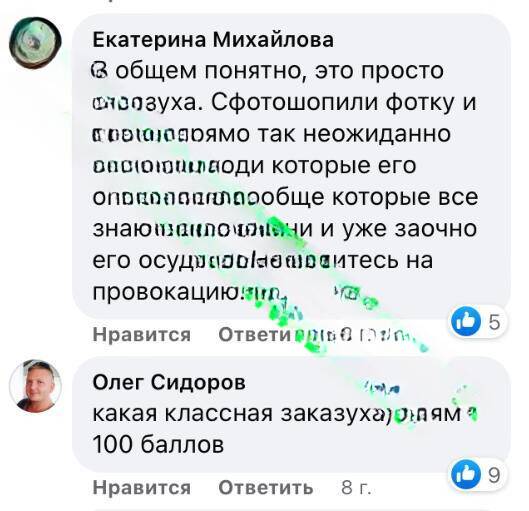This screenshot has height=511, width=529.
Task: Visit the Олег Сидоров profile name link
Action: click(169, 382)
